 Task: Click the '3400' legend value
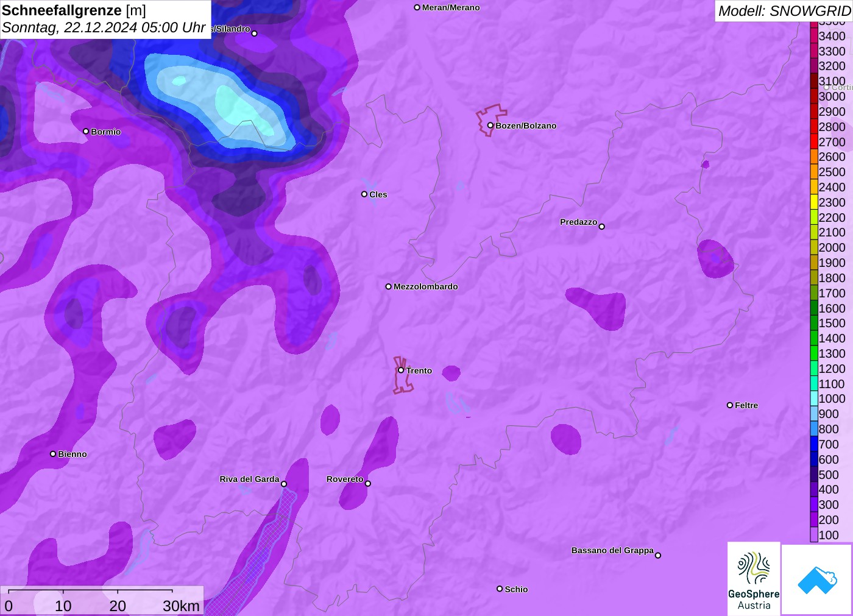[832, 36]
